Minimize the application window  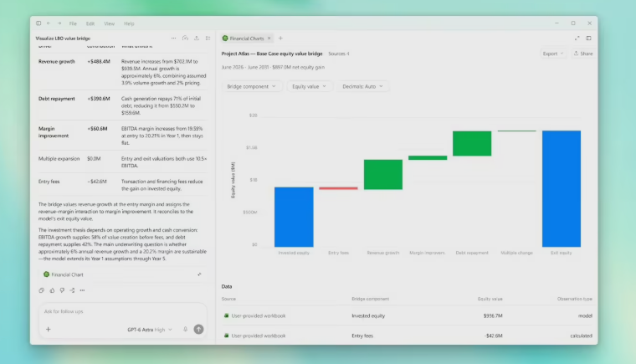point(556,23)
